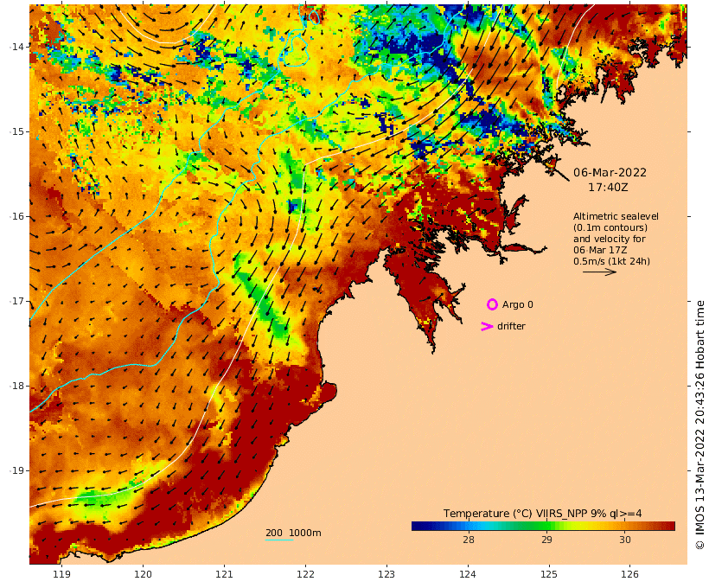
Task: Click the 'Temperature (°C) VIIRS_NPP 9% ql>=4' title
Action: (x=543, y=514)
